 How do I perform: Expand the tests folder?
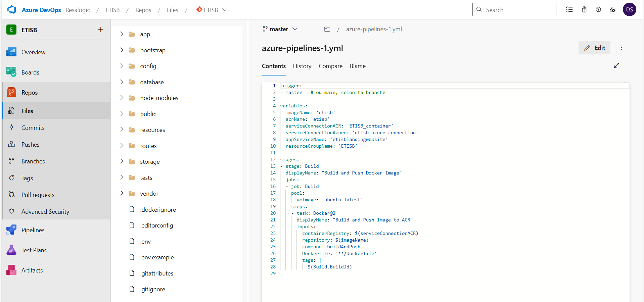coord(122,178)
